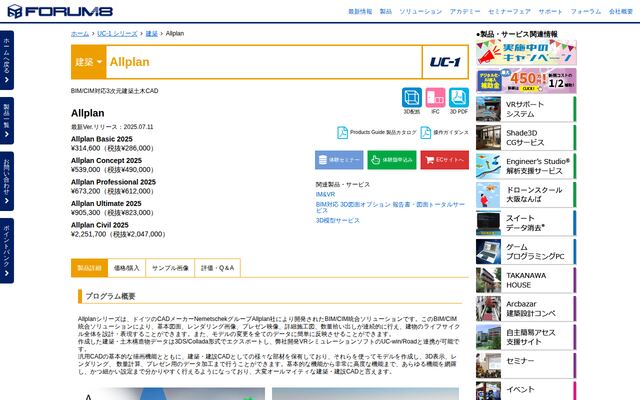The width and height of the screenshot is (640, 400).
Task: Open the IM&VR related link
Action: tap(325, 194)
